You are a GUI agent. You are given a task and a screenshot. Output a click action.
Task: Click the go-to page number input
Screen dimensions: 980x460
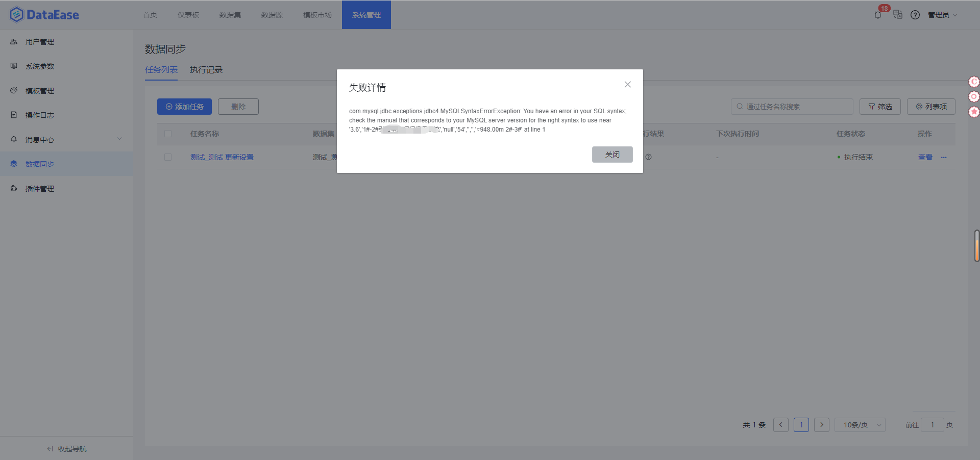click(x=933, y=425)
